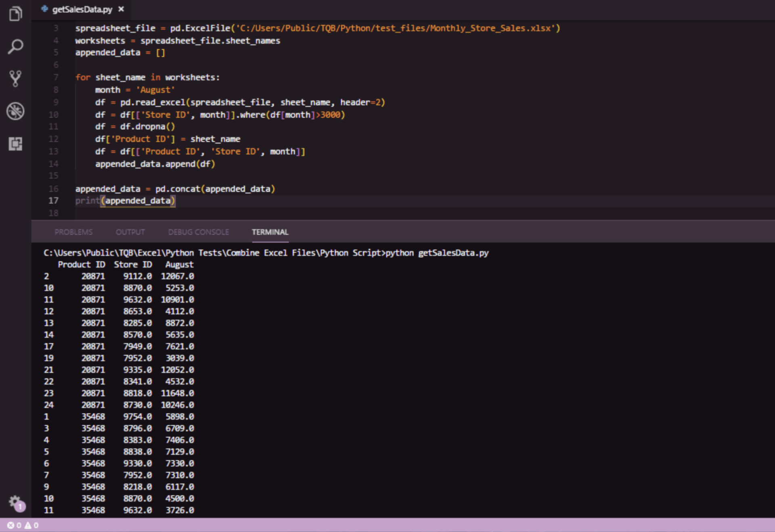Click the 'August' string on line 8
This screenshot has height=532, width=775.
(155, 90)
